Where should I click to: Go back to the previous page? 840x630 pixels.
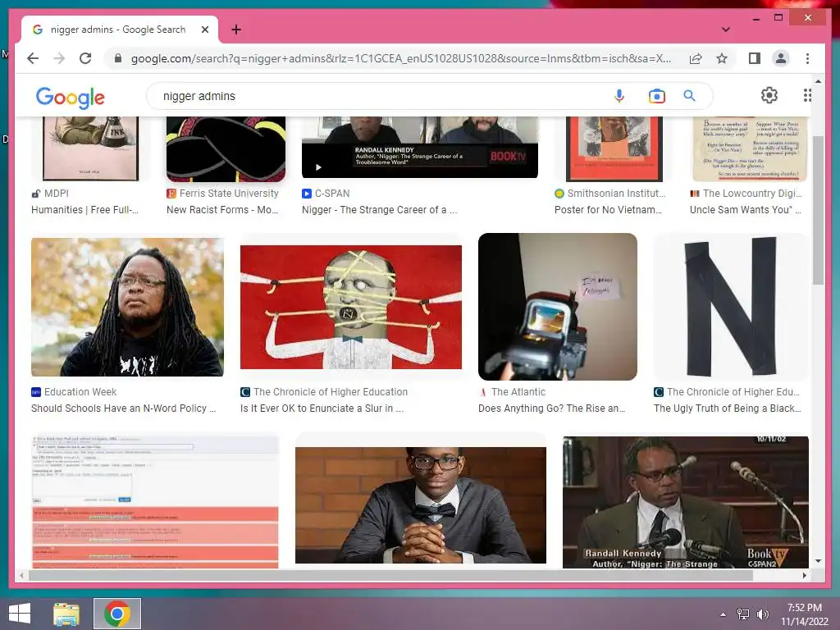point(33,58)
